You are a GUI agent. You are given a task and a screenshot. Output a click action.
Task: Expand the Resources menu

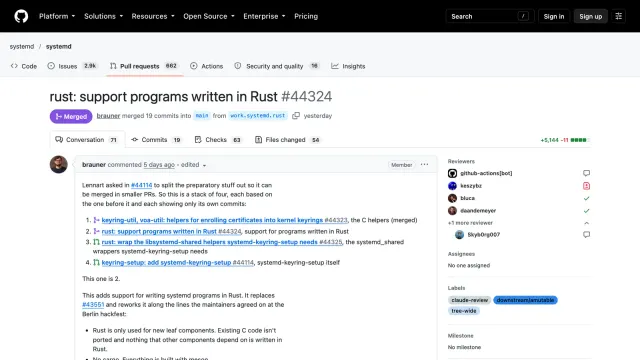click(153, 16)
